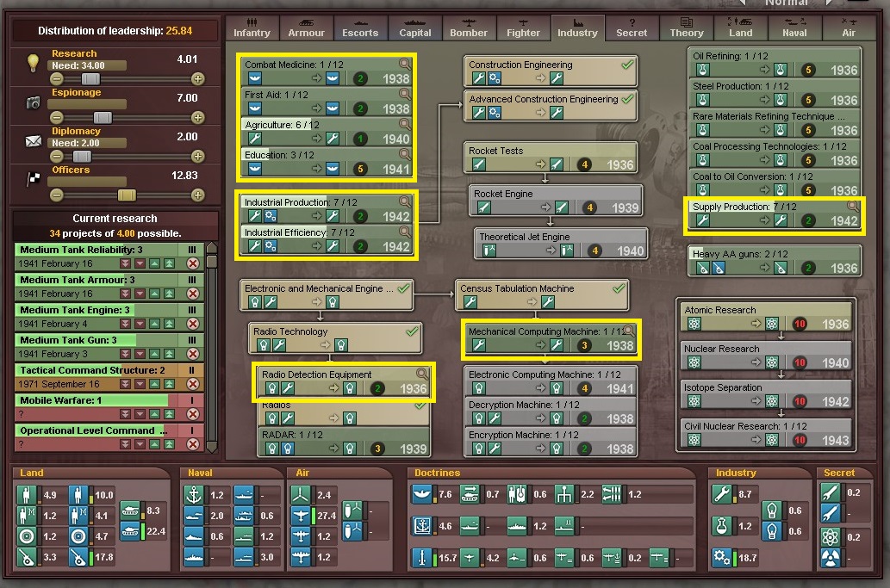The width and height of the screenshot is (890, 588).
Task: Move Medium Tank Engine up one position
Action: [154, 324]
